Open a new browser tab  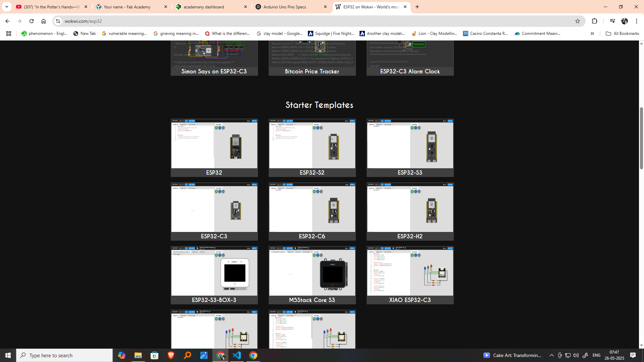click(x=417, y=7)
